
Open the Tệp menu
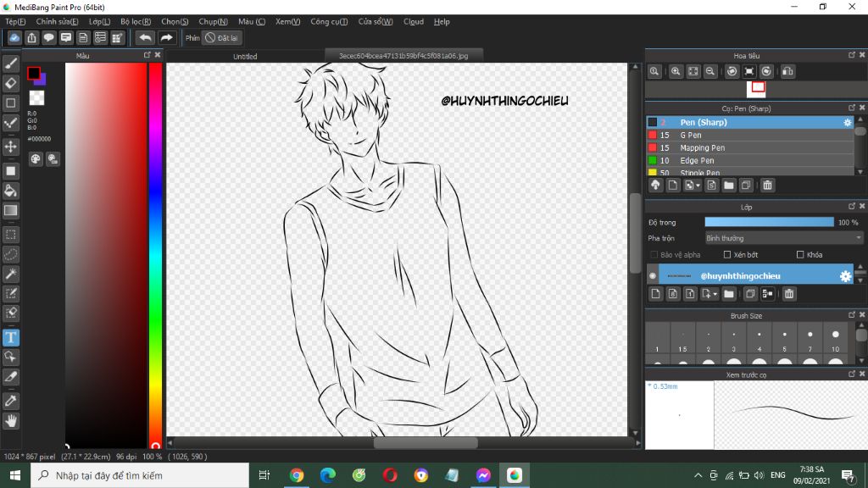pyautogui.click(x=15, y=21)
